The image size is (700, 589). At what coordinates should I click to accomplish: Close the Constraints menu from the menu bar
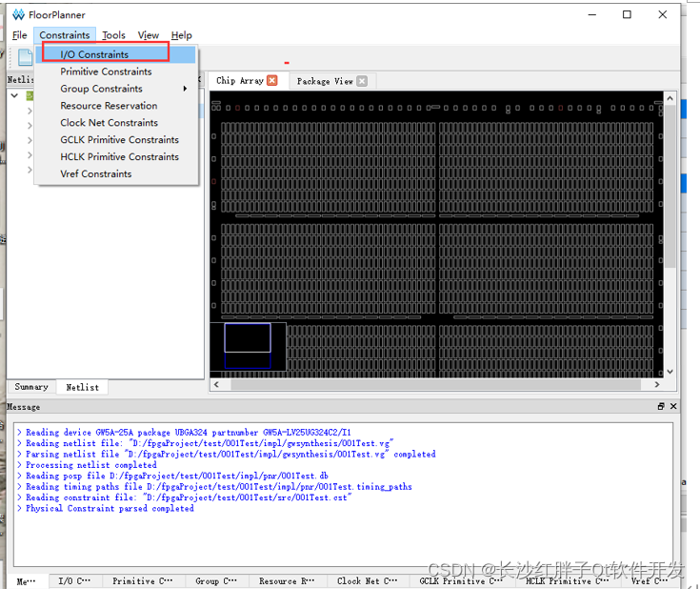pos(65,35)
